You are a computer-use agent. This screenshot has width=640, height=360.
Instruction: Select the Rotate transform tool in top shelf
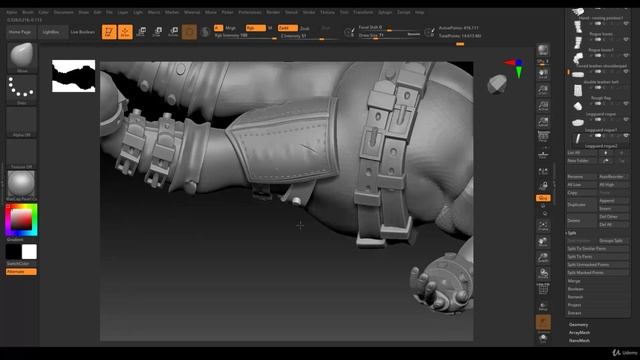tap(173, 31)
